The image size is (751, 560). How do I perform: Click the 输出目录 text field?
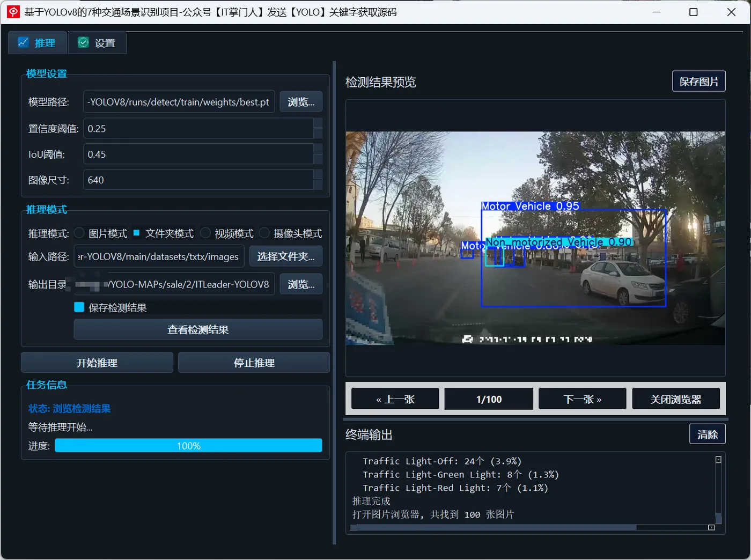click(x=174, y=284)
